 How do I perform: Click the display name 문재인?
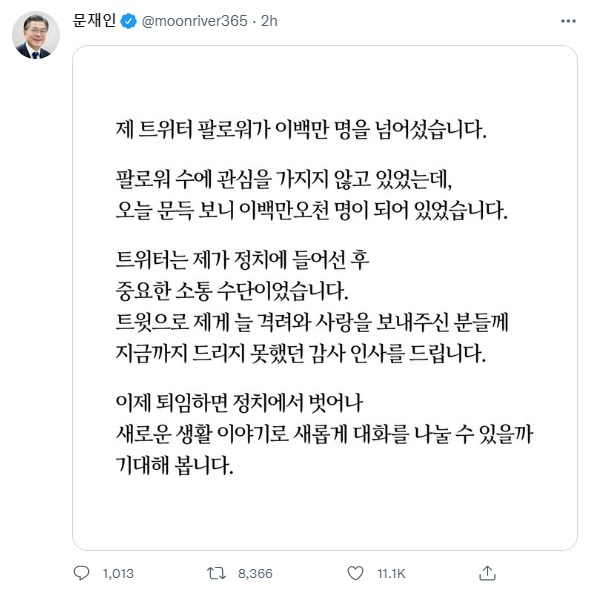click(x=95, y=20)
